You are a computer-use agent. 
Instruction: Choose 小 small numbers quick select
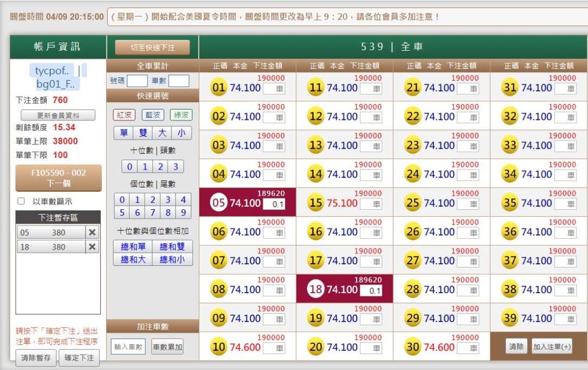(x=181, y=133)
